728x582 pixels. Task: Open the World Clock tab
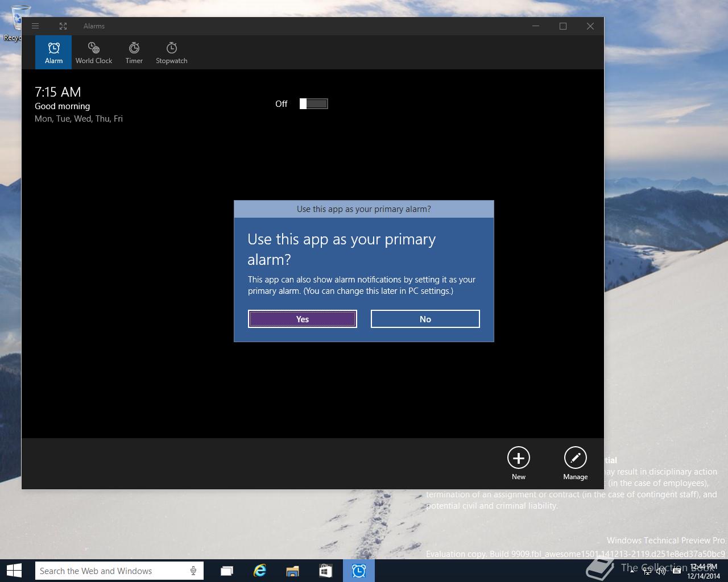click(x=94, y=52)
